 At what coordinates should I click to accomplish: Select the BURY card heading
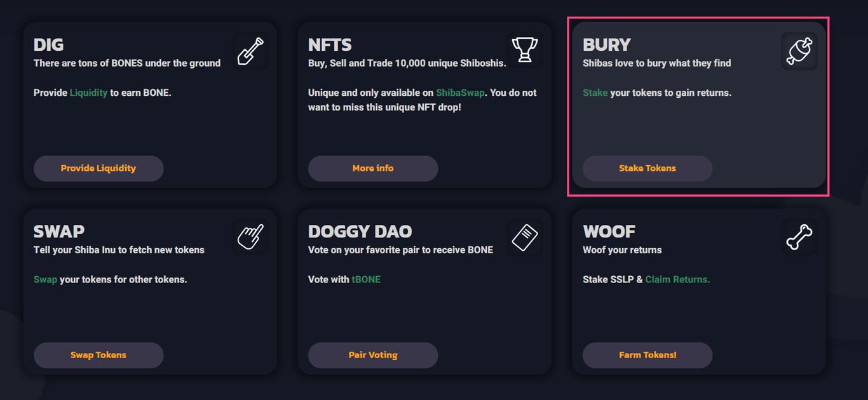606,45
